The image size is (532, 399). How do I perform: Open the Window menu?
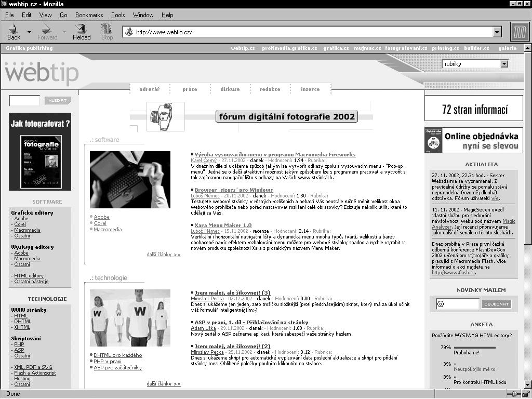click(x=143, y=15)
